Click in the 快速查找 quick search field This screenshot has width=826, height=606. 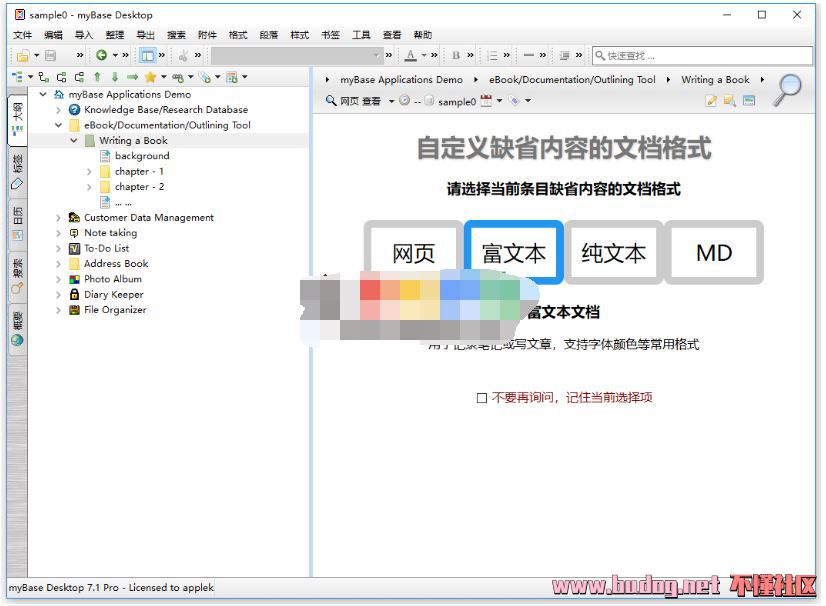click(702, 55)
